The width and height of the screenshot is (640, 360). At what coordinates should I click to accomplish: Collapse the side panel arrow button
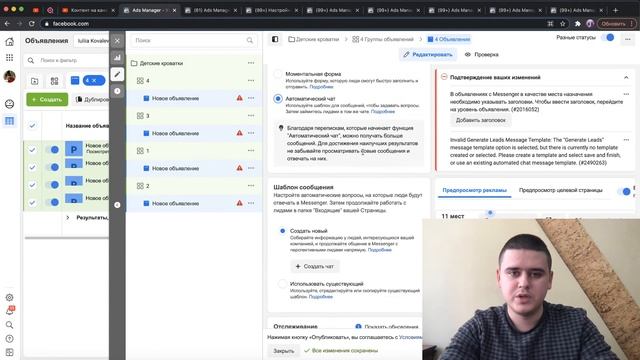(117, 205)
